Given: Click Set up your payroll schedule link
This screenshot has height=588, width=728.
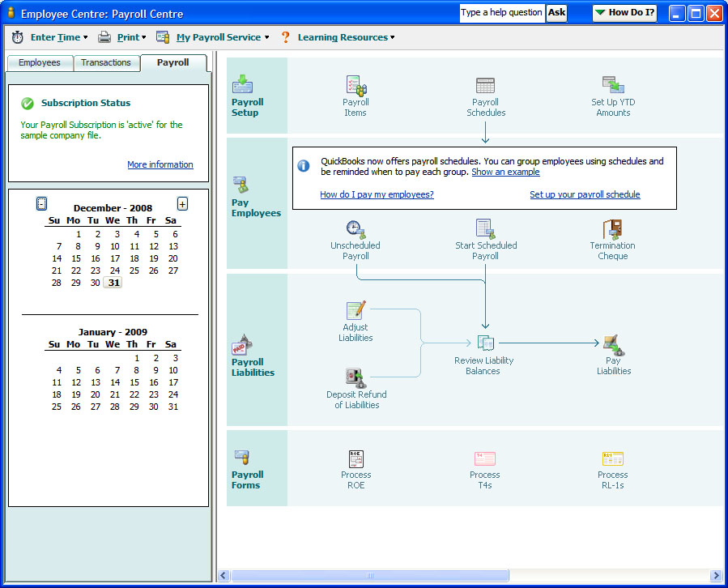Looking at the screenshot, I should (x=585, y=194).
